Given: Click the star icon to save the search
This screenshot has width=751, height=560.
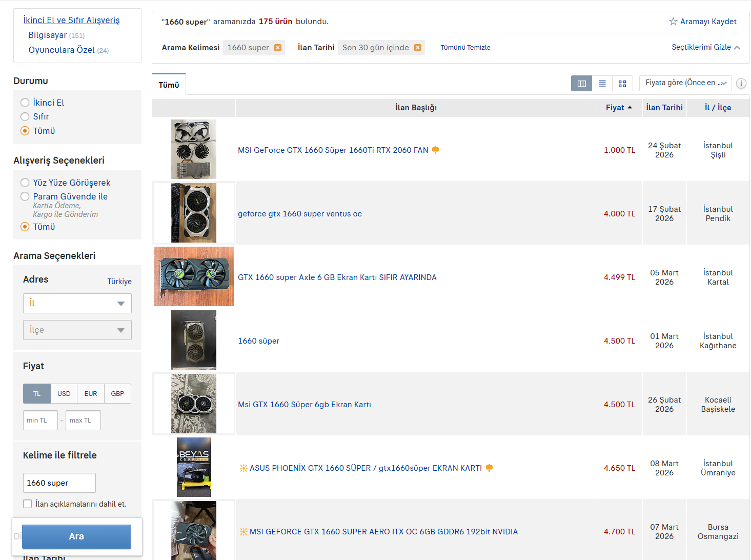Looking at the screenshot, I should tap(673, 21).
